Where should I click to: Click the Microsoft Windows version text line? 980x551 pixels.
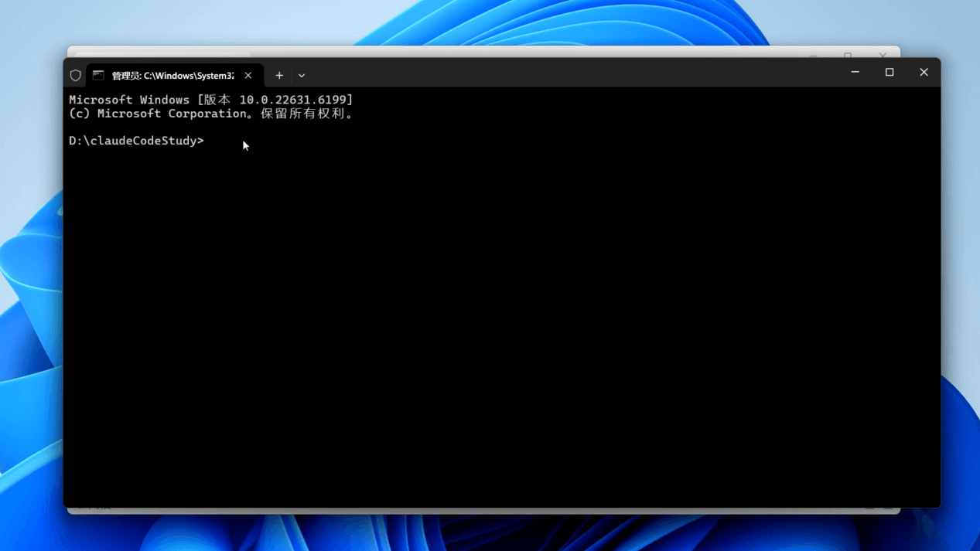(x=210, y=100)
